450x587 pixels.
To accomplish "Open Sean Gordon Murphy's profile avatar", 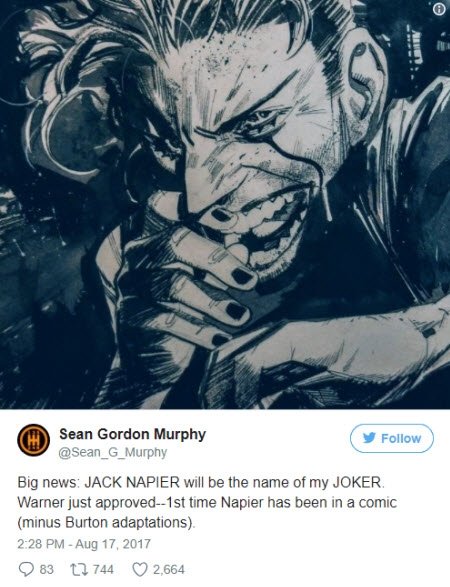I will 33,440.
